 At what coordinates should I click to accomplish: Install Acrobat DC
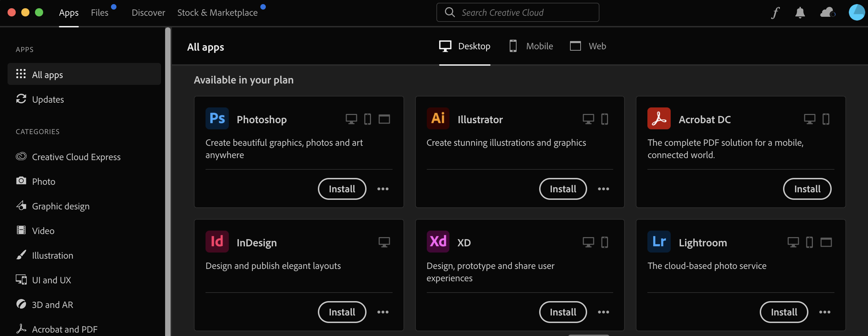[x=807, y=189]
